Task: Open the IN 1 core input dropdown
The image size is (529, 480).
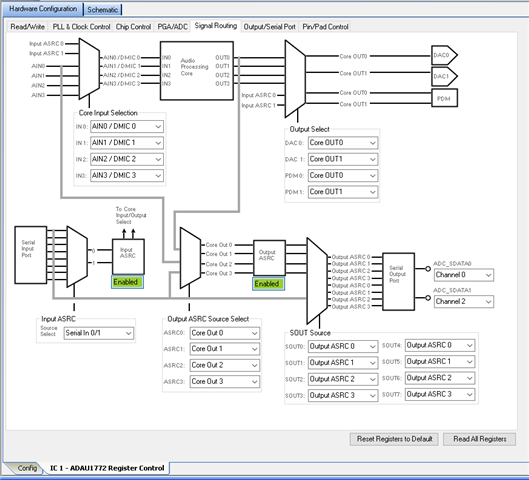Action: (x=127, y=143)
